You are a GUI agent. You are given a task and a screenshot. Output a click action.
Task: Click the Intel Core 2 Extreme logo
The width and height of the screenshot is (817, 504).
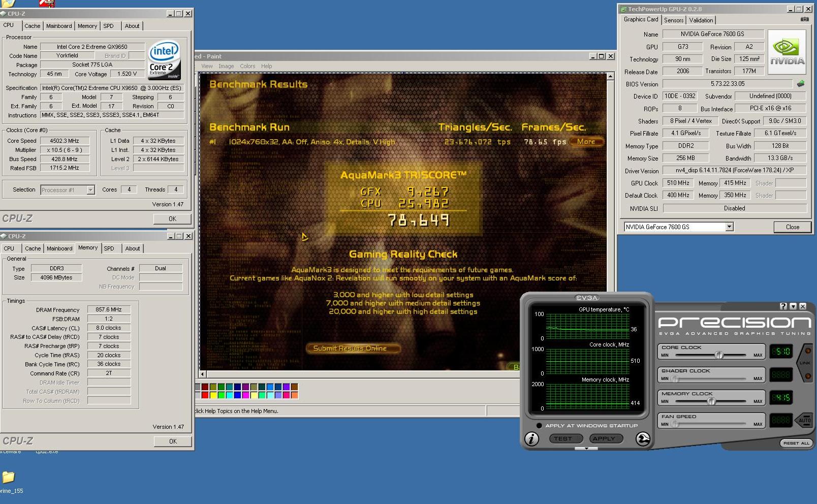point(164,61)
